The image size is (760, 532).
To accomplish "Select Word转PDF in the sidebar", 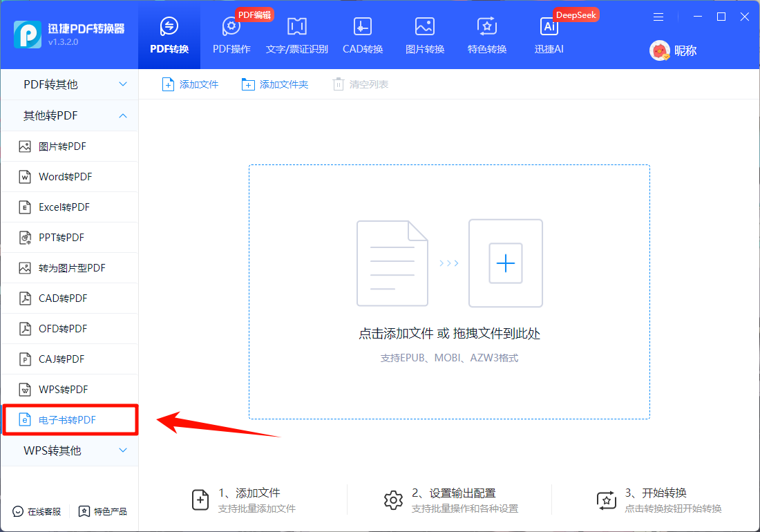I will click(x=69, y=176).
